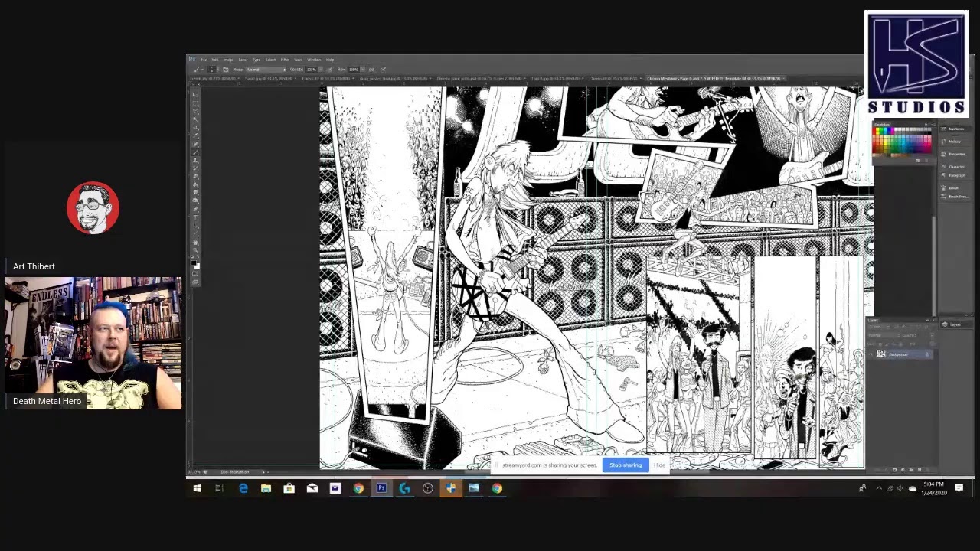Open the Character panel
980x551 pixels.
pyautogui.click(x=956, y=166)
